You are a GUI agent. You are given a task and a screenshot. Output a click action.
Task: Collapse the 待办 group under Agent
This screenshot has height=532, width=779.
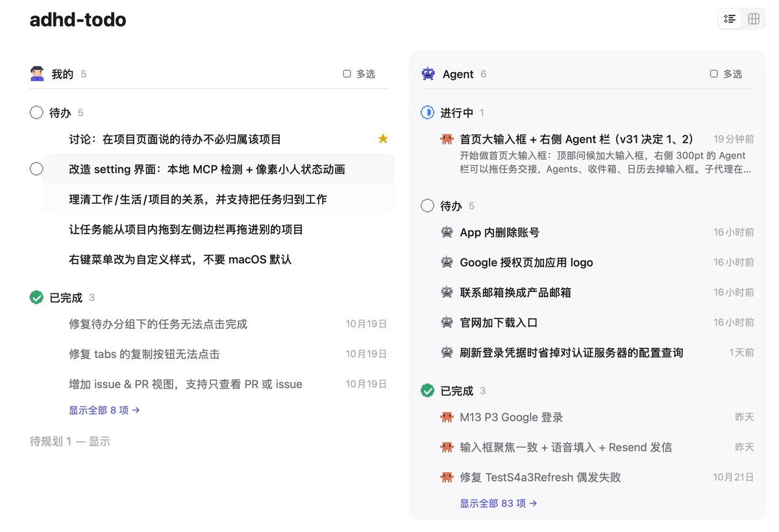451,206
